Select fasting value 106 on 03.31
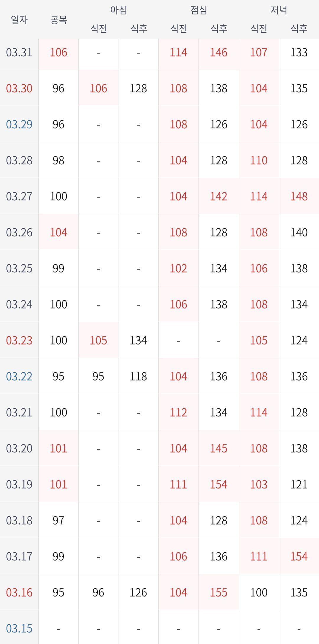 point(58,53)
